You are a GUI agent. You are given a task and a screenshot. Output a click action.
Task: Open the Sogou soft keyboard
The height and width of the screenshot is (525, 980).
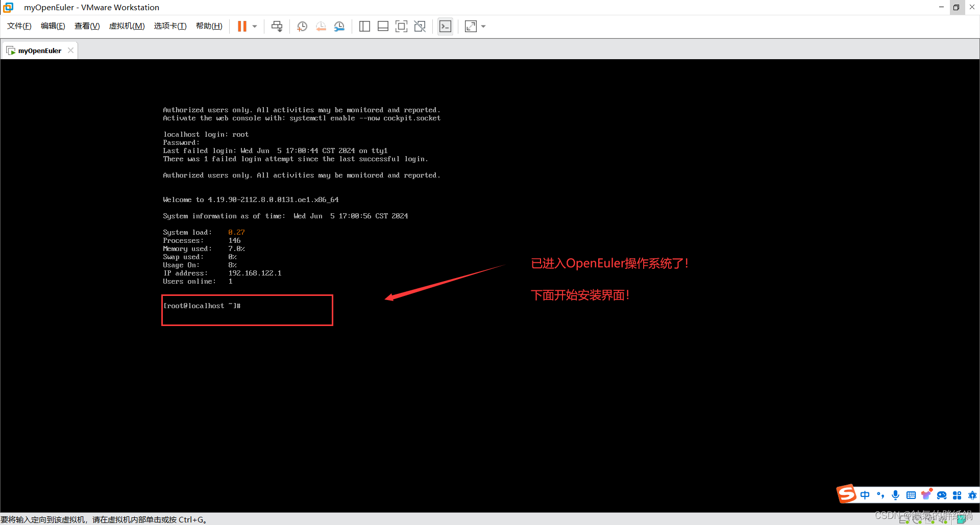(x=911, y=495)
